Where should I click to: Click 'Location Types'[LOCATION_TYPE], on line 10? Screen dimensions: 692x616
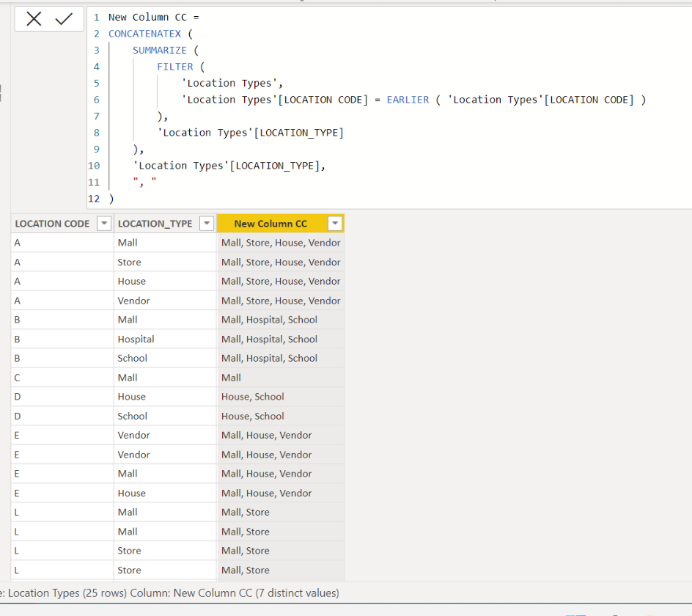pos(229,166)
